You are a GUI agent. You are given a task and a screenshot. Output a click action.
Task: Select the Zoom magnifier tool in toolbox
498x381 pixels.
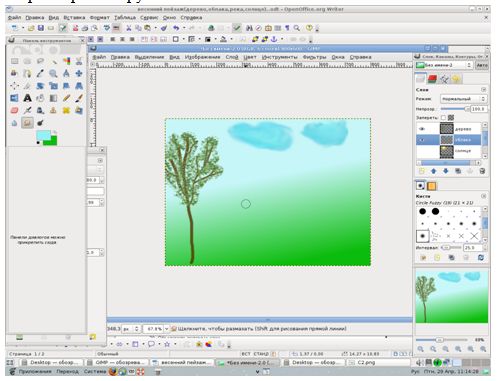click(x=53, y=73)
